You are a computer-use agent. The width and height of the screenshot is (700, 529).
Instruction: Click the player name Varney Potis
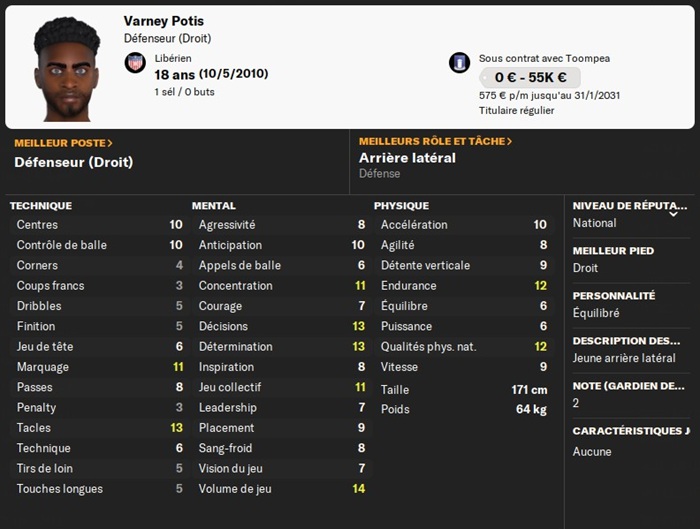pyautogui.click(x=163, y=21)
